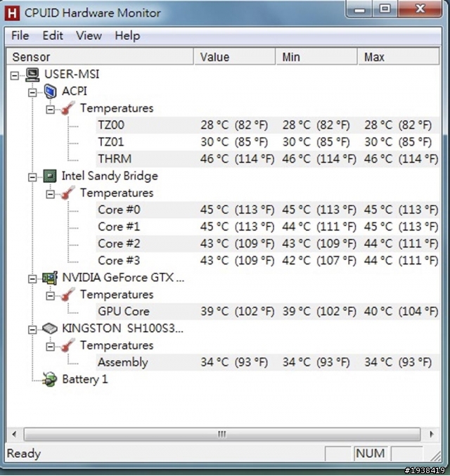Image resolution: width=450 pixels, height=476 pixels.
Task: Close the Hardware Monitor window
Action: (x=420, y=9)
